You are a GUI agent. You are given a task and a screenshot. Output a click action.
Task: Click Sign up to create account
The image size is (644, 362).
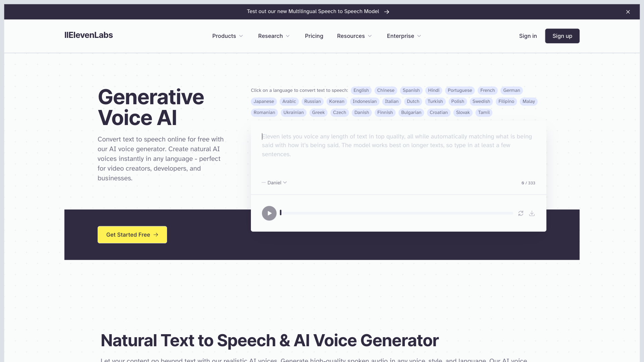pyautogui.click(x=562, y=36)
